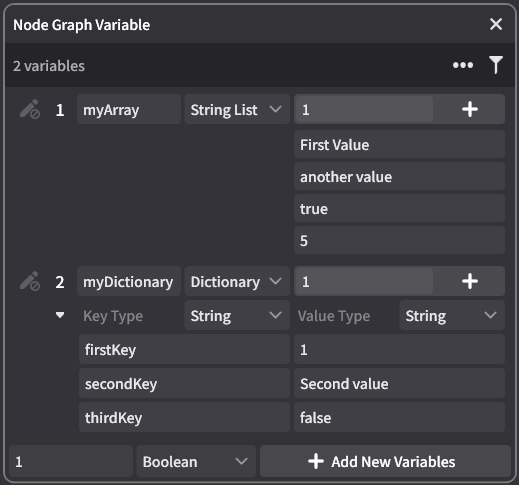
Task: Close the Node Graph Variable panel
Action: (496, 24)
